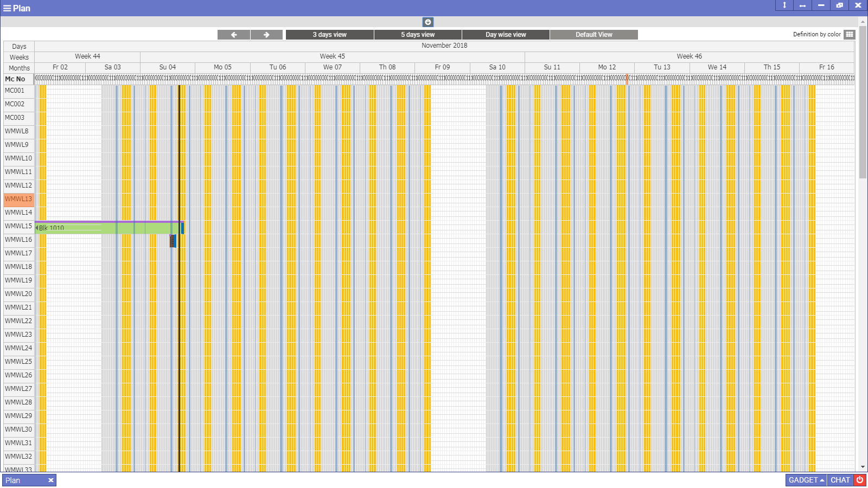This screenshot has height=488, width=868.
Task: Switch to 5 days view
Action: (x=418, y=35)
